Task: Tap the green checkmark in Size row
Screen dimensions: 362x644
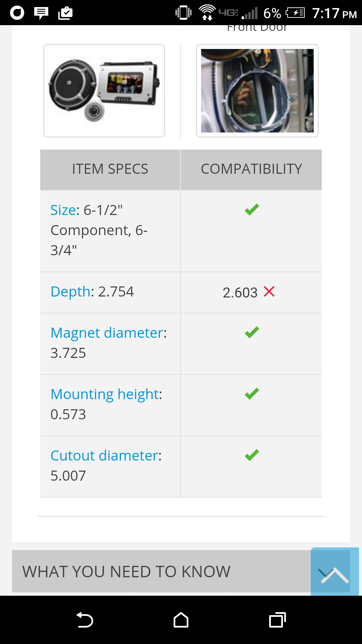Action: [252, 210]
